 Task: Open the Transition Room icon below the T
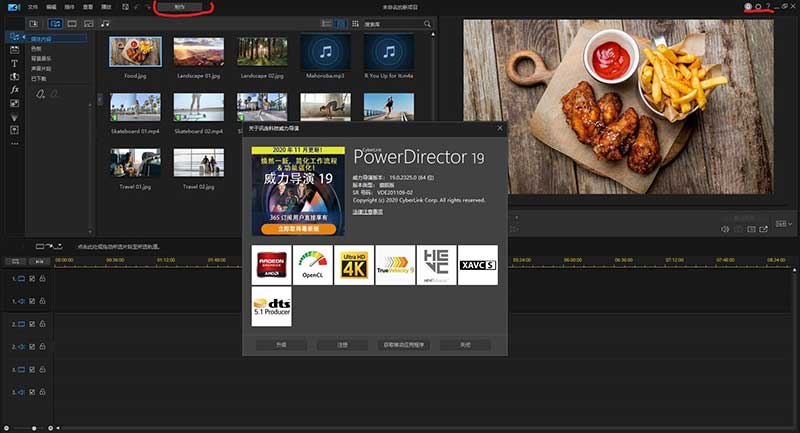[14, 77]
